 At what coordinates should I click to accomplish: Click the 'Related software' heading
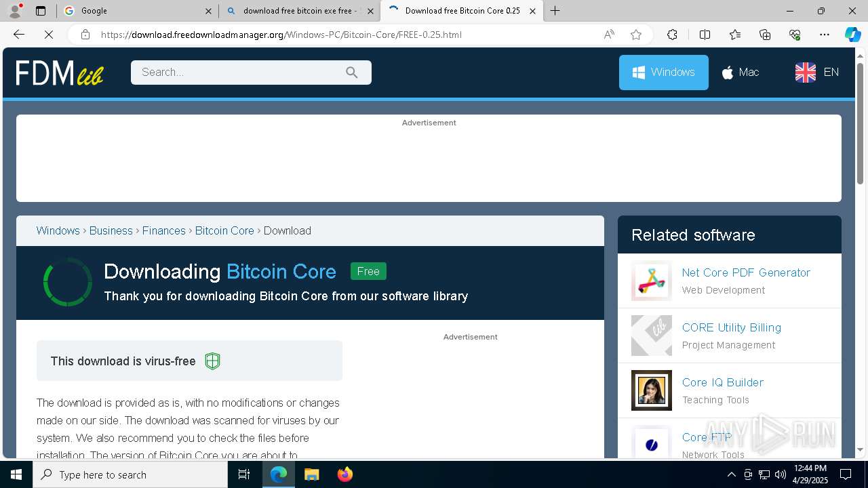693,235
